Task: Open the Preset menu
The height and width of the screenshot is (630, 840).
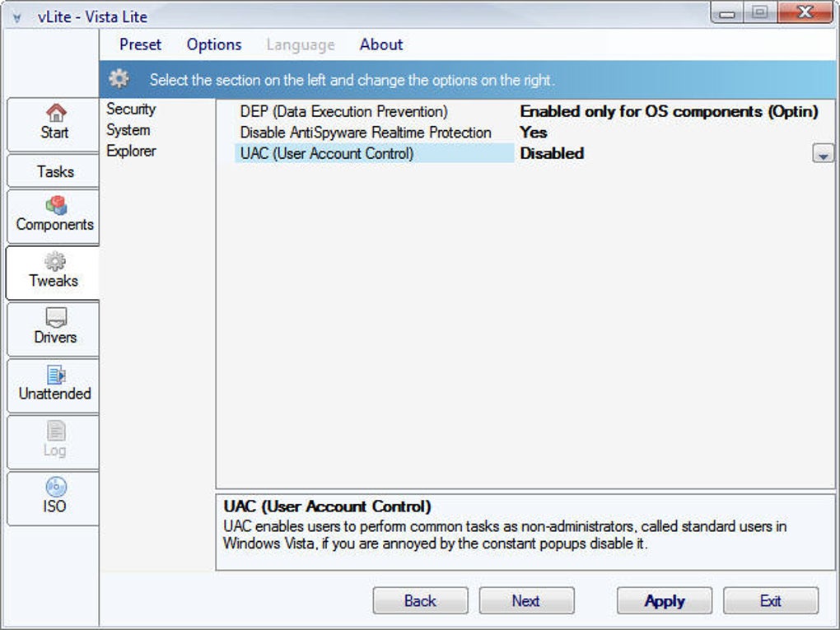Action: pos(140,44)
